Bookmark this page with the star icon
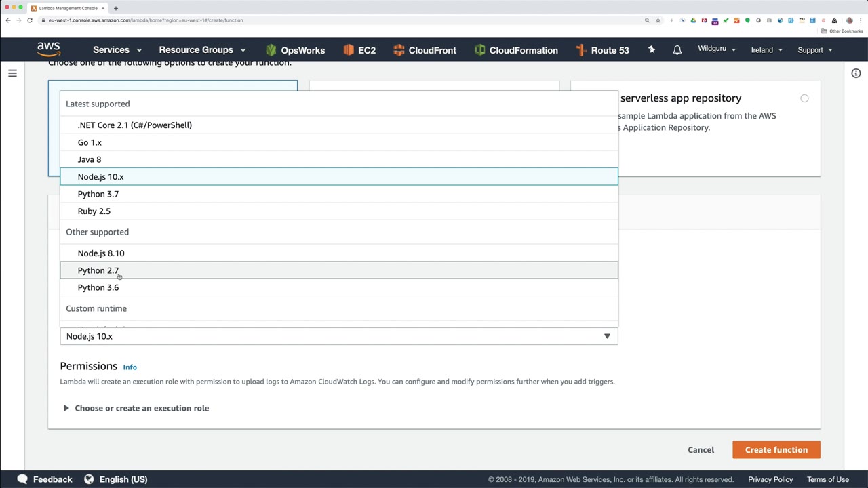868x488 pixels. [x=658, y=20]
